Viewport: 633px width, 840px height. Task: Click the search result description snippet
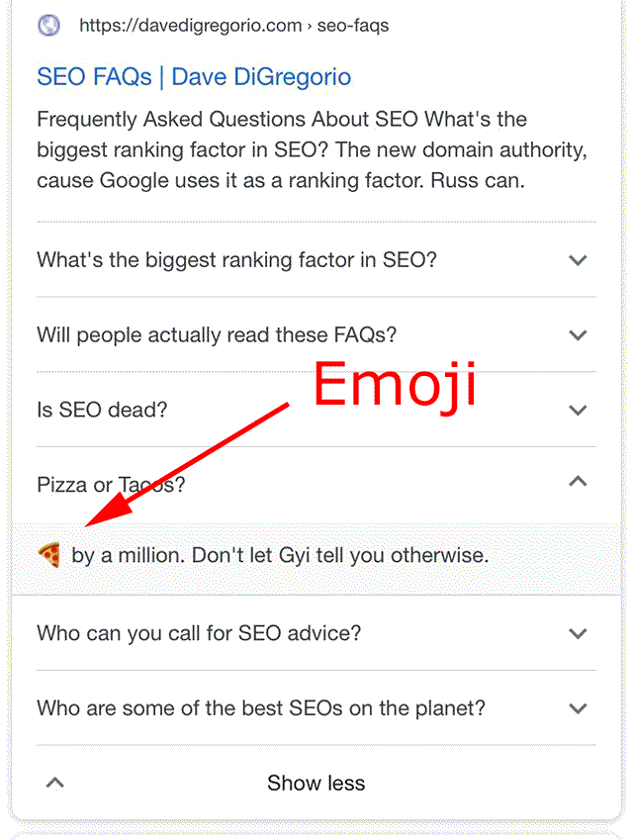[313, 150]
